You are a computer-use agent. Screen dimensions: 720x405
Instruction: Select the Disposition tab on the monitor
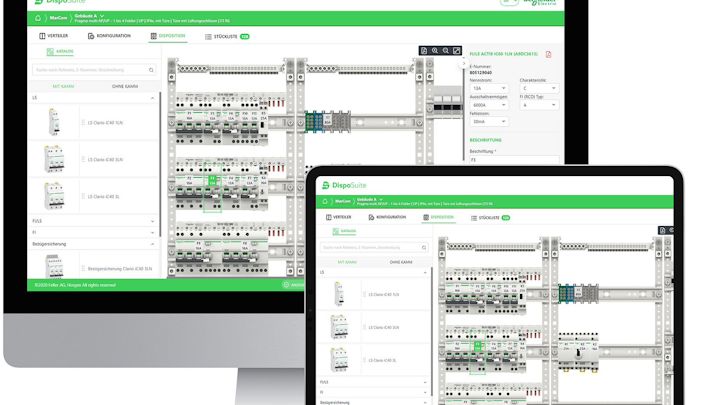168,36
